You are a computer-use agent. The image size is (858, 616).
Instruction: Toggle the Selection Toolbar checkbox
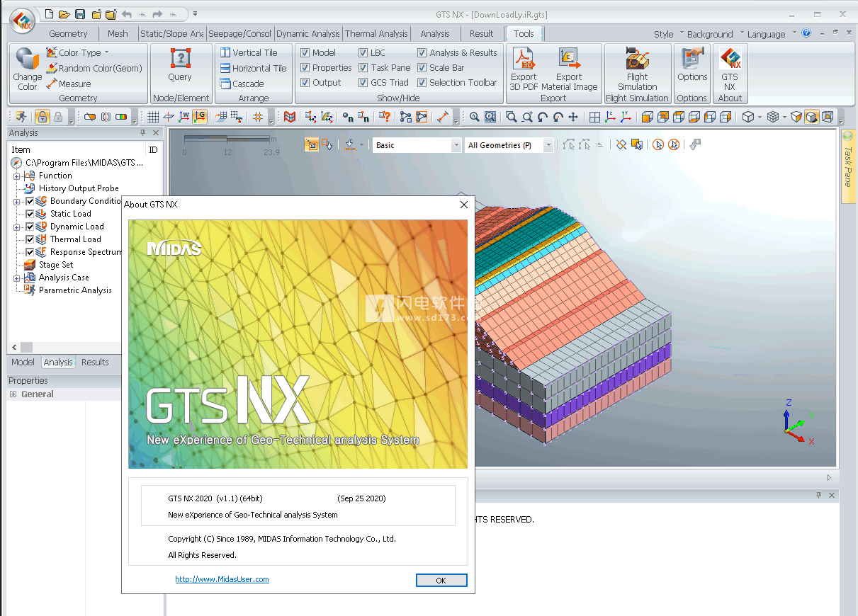(x=422, y=82)
